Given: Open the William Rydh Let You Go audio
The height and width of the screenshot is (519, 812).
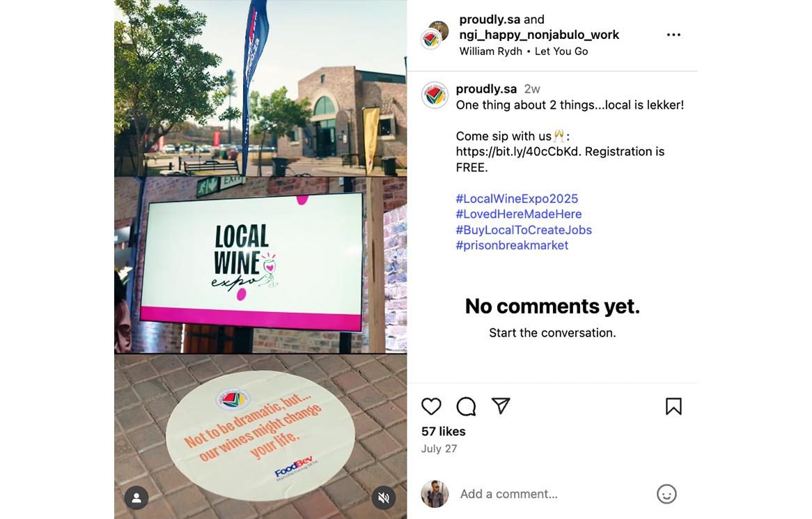Looking at the screenshot, I should (524, 52).
